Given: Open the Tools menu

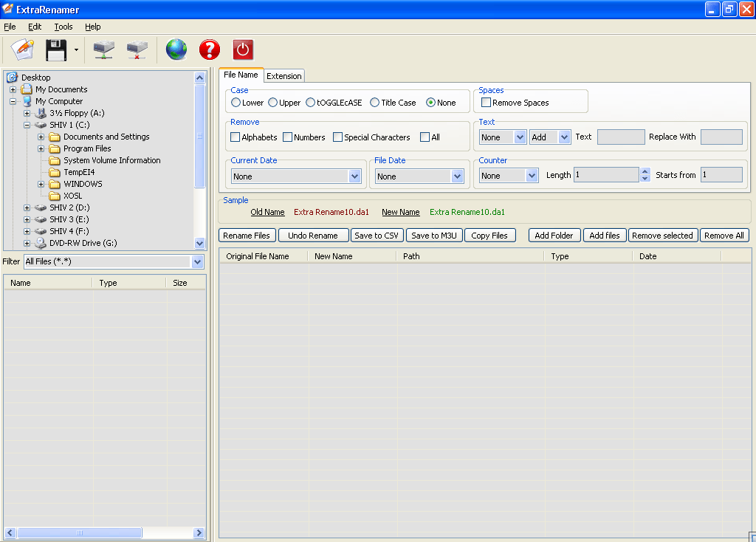Looking at the screenshot, I should coord(63,27).
